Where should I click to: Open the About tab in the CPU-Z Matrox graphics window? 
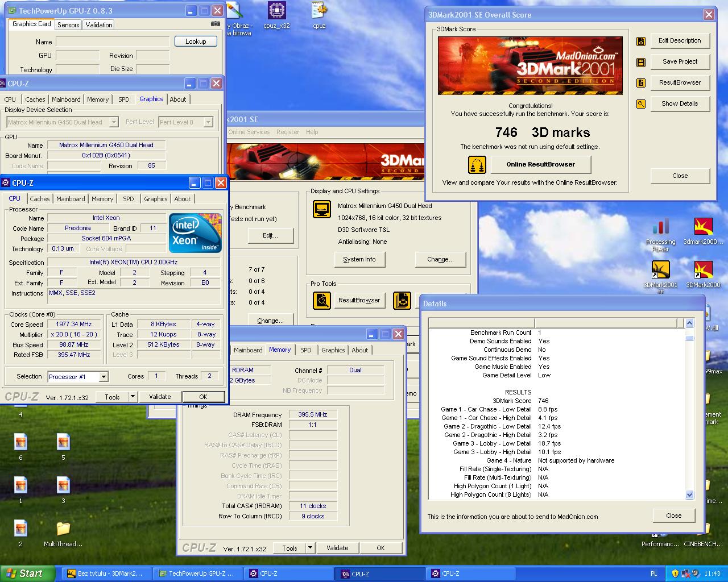click(178, 99)
